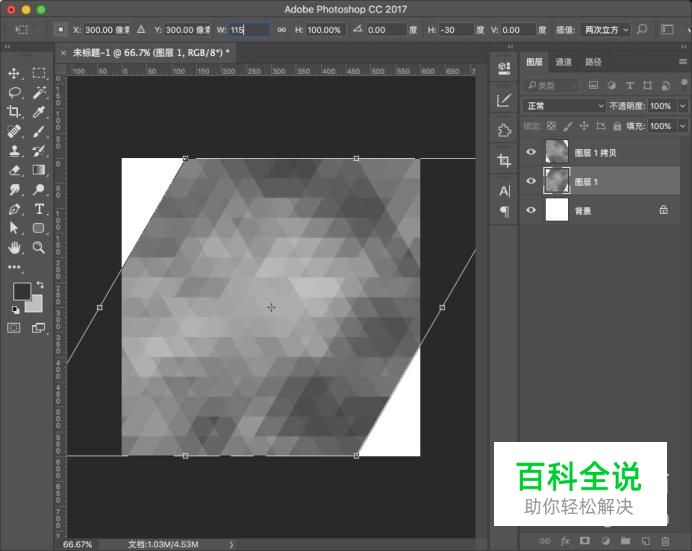Switch to the 通道 tab
Screen dimensions: 692x551
(563, 62)
